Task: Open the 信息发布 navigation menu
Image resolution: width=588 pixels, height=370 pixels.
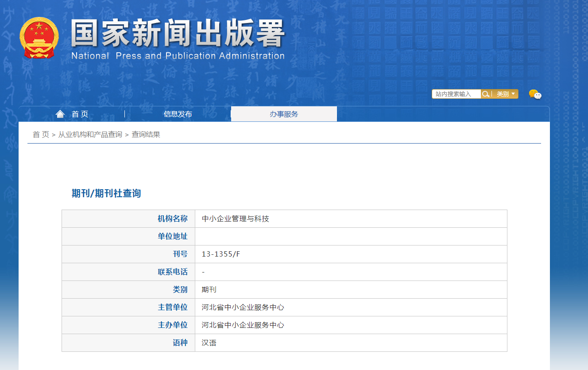Action: (x=178, y=114)
